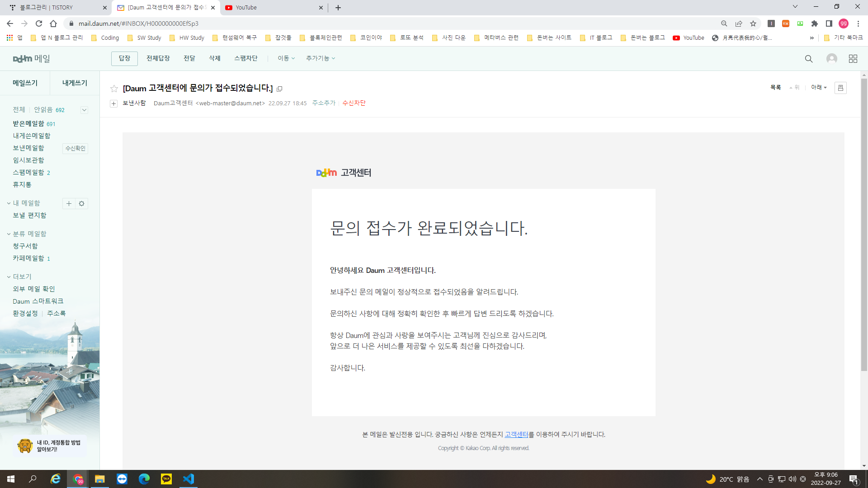The width and height of the screenshot is (868, 488).
Task: Open Visual Studio Code from taskbar
Action: click(x=189, y=479)
